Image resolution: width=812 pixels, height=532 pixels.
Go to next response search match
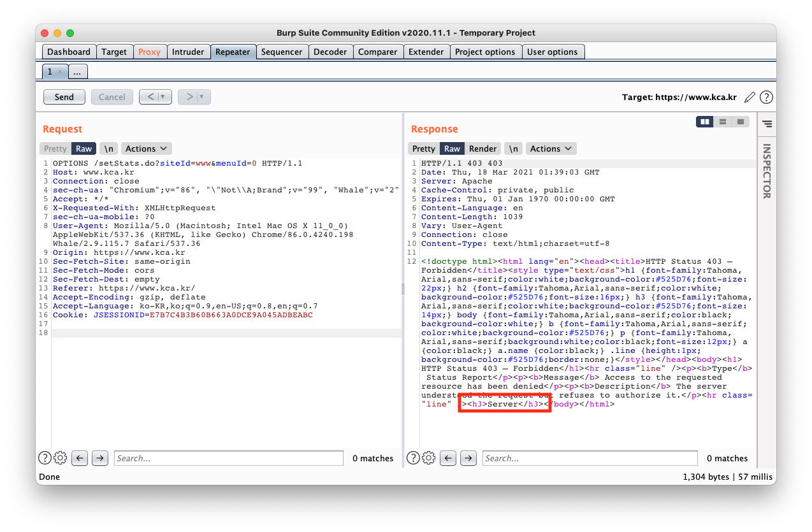(x=468, y=457)
